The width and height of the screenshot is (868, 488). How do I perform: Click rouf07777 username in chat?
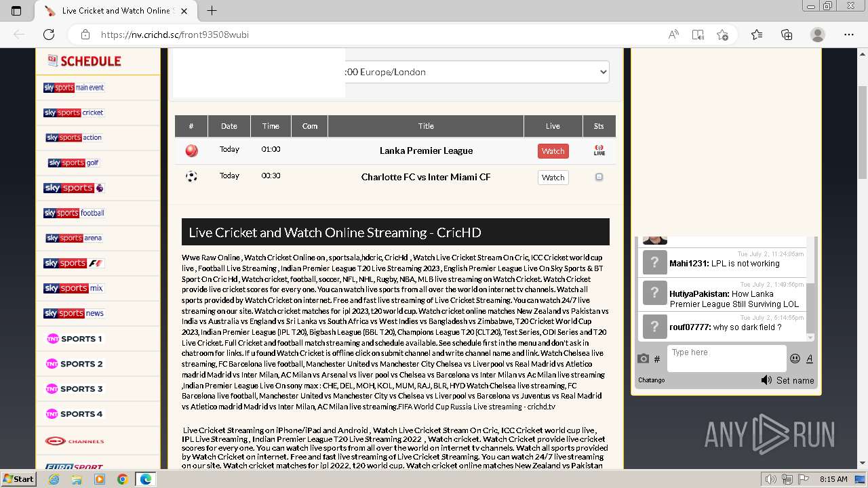690,327
